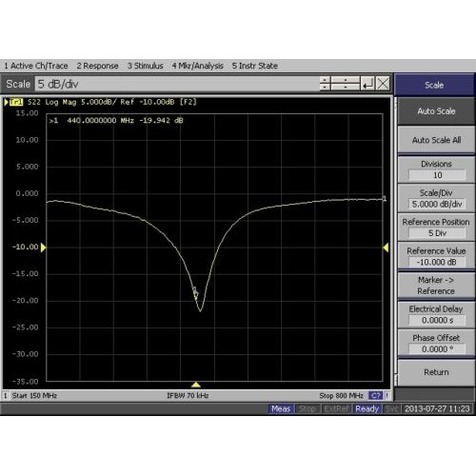The width and height of the screenshot is (476, 476).
Task: Open the Response menu
Action: click(x=97, y=66)
